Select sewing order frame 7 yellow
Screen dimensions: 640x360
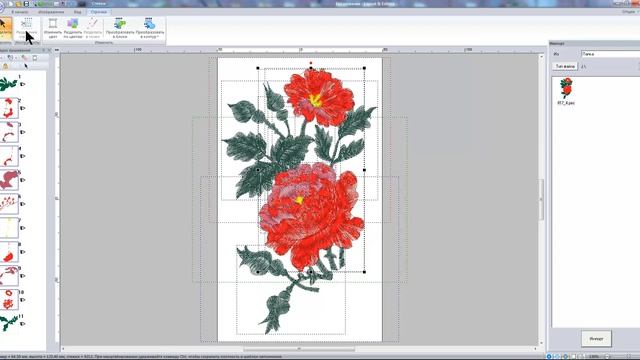click(x=9, y=228)
